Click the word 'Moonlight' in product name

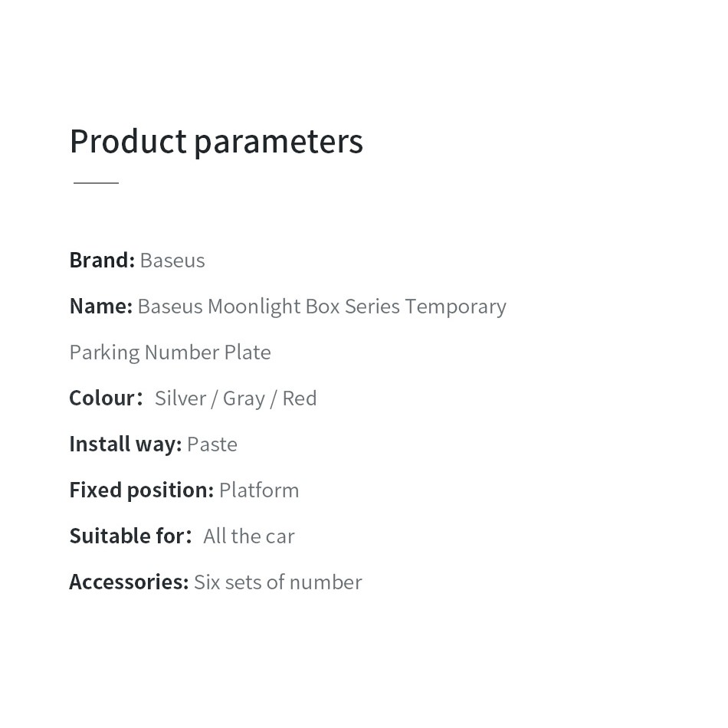254,306
